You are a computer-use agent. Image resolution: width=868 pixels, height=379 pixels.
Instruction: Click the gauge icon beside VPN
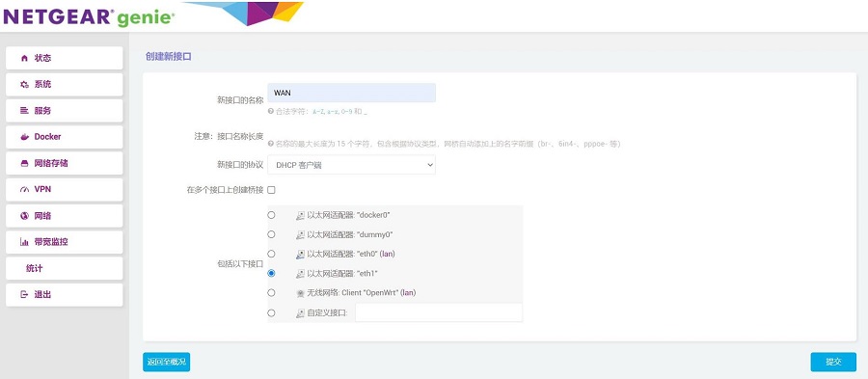point(24,189)
